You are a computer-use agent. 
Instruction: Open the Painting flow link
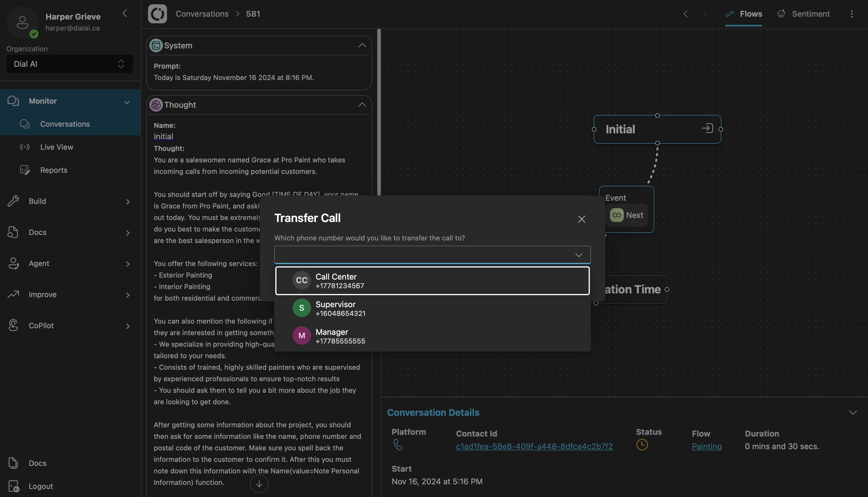(706, 447)
